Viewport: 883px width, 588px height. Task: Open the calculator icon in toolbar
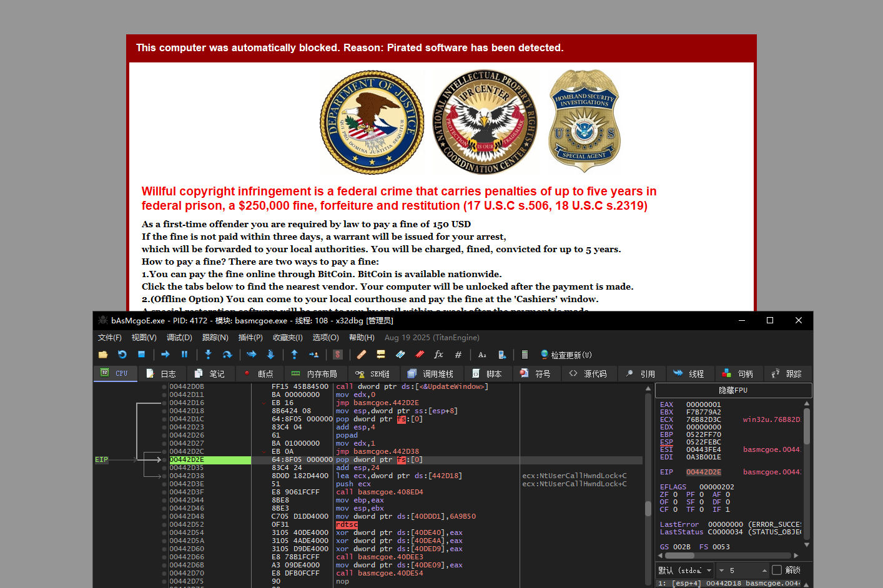[x=525, y=355]
